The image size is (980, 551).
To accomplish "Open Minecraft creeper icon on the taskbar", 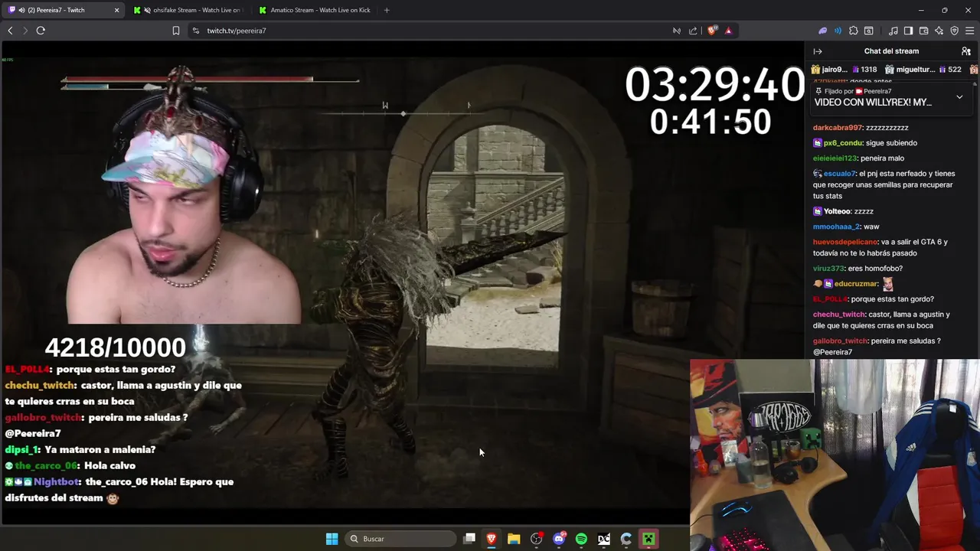I will coord(648,539).
